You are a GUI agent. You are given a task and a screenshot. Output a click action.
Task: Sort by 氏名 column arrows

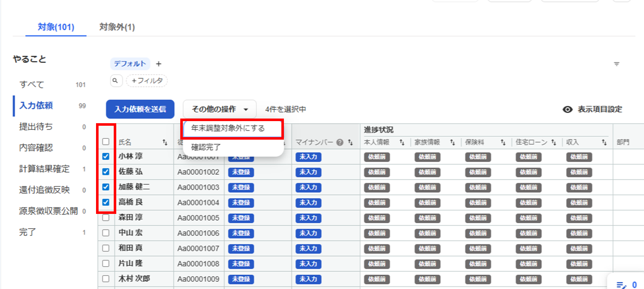(165, 143)
